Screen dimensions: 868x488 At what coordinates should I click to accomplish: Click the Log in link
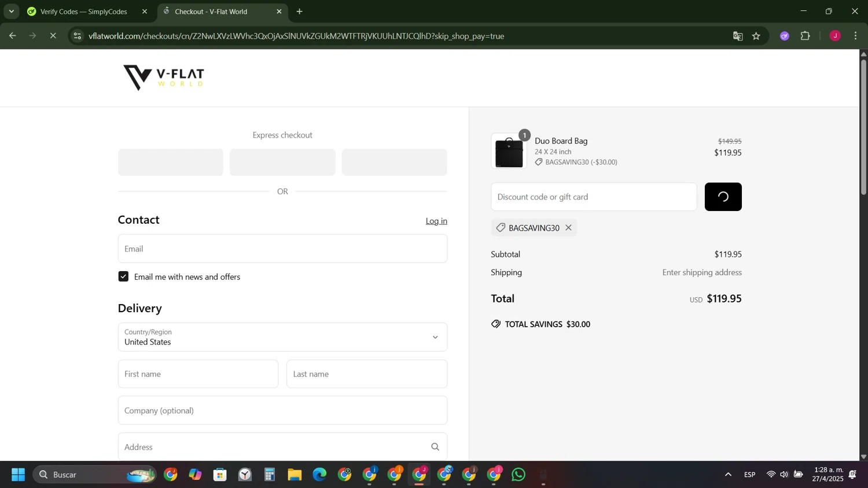point(436,221)
